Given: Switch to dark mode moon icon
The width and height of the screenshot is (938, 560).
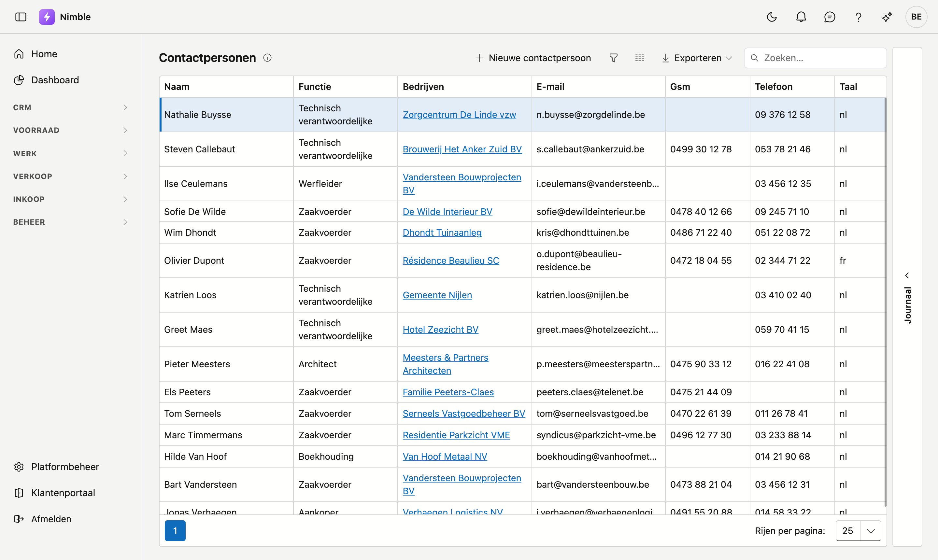Looking at the screenshot, I should [x=772, y=17].
